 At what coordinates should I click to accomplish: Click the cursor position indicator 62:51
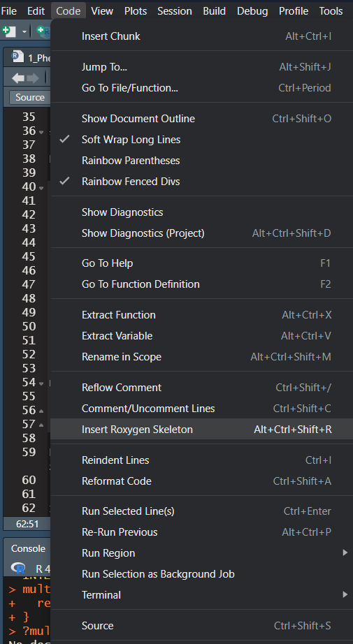click(x=27, y=524)
